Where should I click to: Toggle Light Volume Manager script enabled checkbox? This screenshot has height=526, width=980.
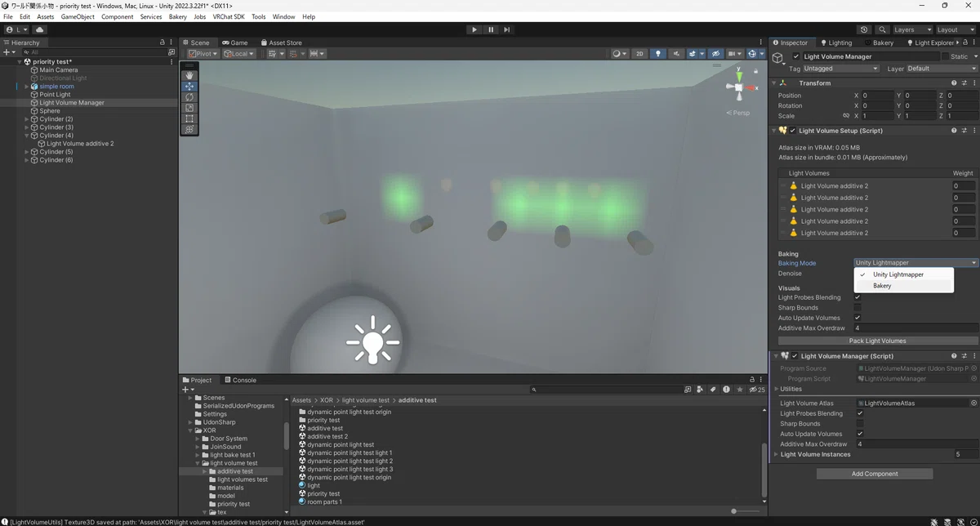[795, 356]
